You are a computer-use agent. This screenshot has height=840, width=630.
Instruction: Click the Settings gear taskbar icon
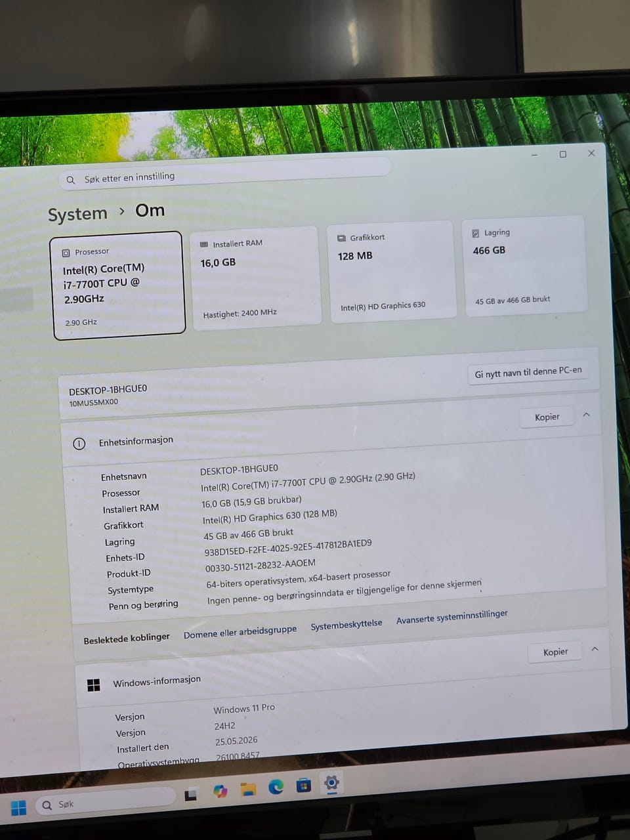[x=331, y=782]
